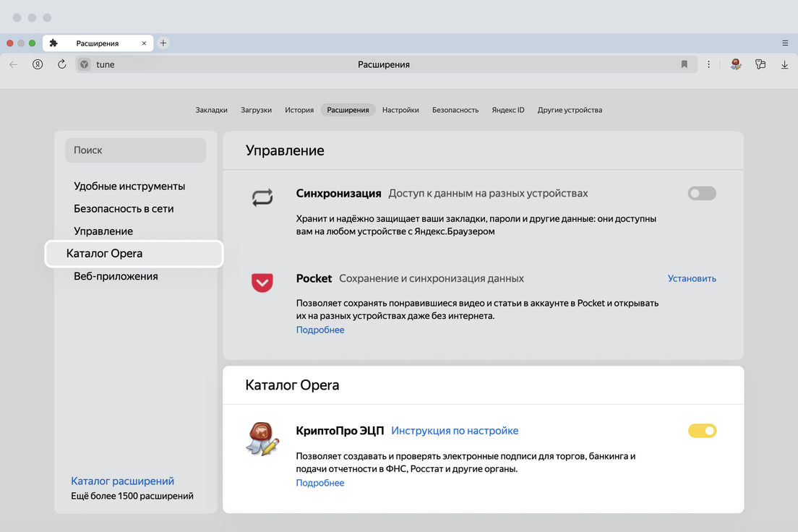Go to Настройки section
The height and width of the screenshot is (532, 798).
click(x=400, y=110)
